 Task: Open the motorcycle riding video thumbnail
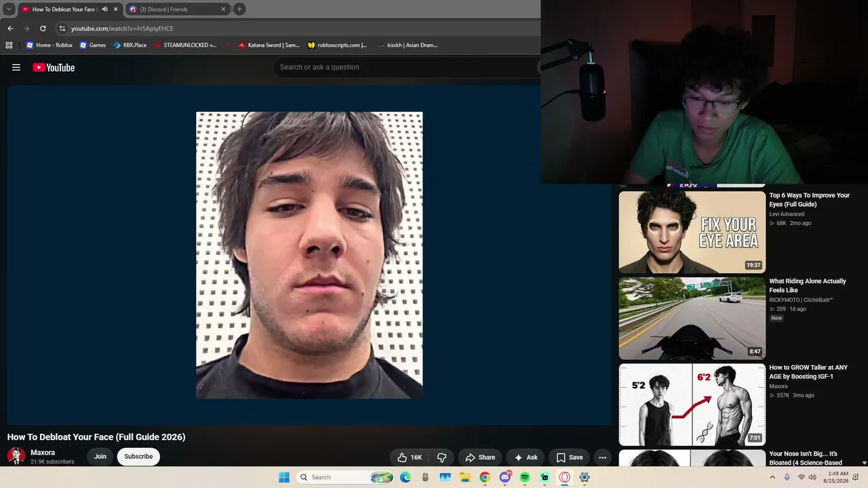tap(692, 318)
